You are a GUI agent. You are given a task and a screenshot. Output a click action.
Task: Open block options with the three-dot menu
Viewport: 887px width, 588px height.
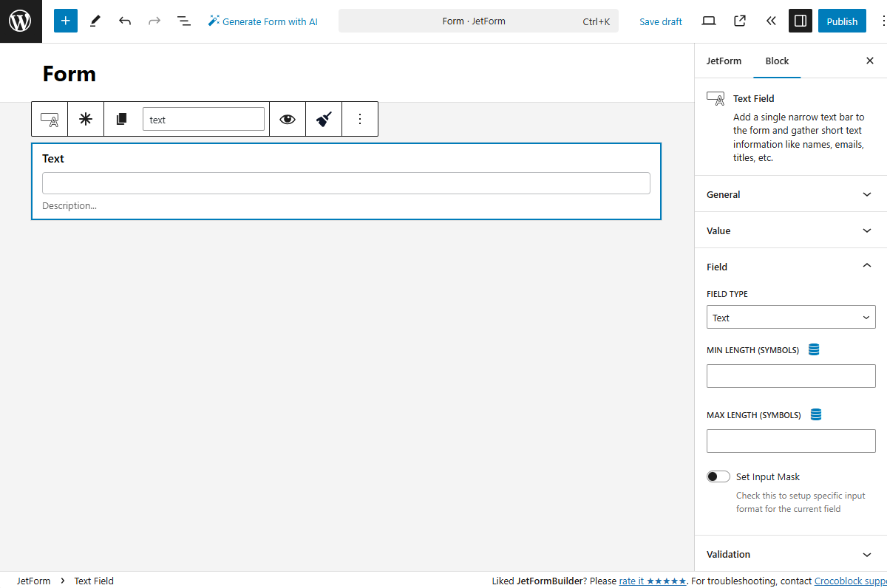[x=360, y=118]
